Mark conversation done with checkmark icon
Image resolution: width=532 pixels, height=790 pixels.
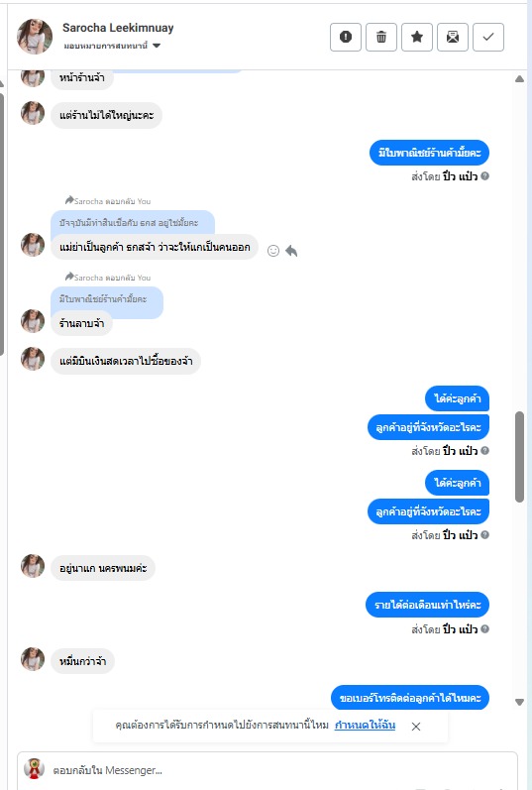[488, 38]
